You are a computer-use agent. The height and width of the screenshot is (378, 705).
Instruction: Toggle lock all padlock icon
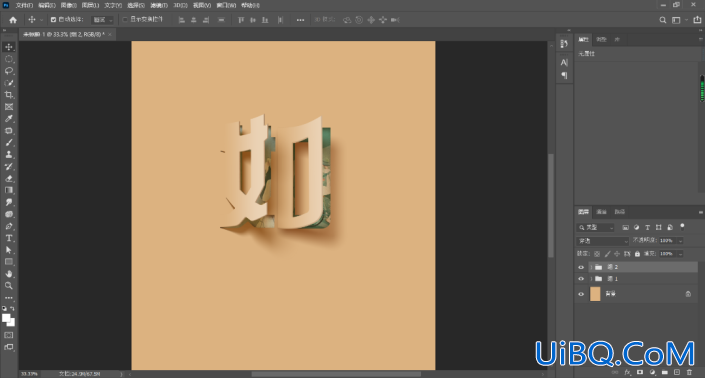[x=637, y=254]
